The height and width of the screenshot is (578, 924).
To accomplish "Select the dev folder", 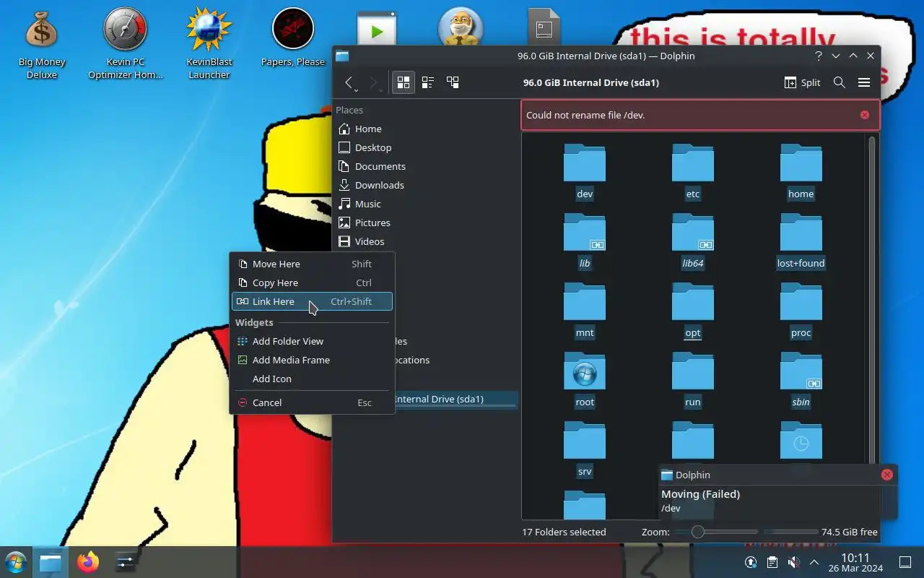I will coord(585,172).
